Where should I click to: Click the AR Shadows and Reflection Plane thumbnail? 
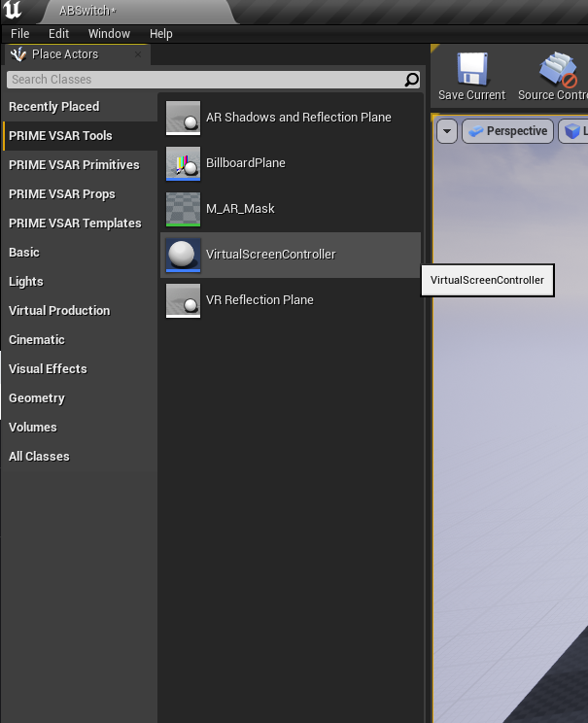tap(183, 118)
